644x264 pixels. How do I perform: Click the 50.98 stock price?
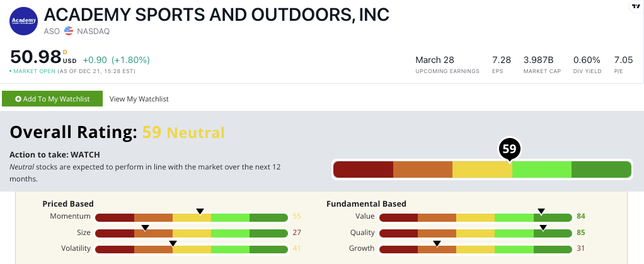click(35, 57)
